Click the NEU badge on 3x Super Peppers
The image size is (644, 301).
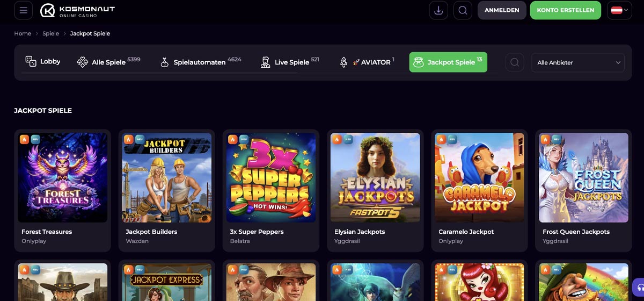tap(244, 139)
